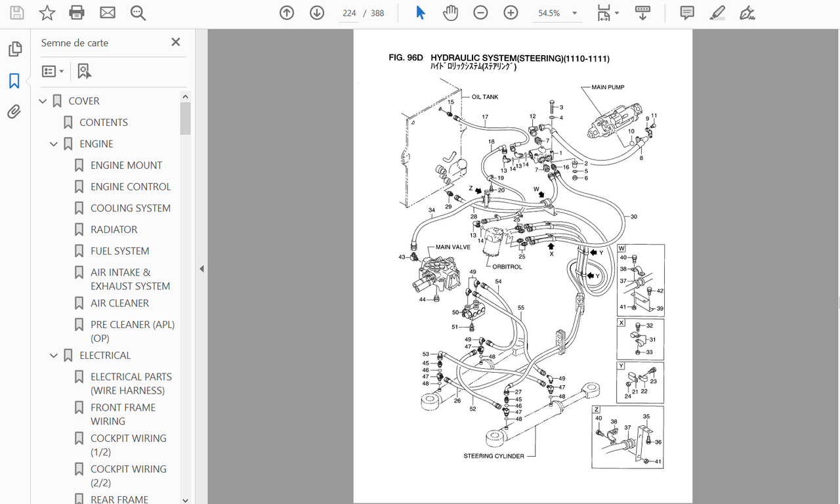The width and height of the screenshot is (840, 504).
Task: Open COCKPIT WIRING (1/2) bookmark
Action: (x=129, y=445)
